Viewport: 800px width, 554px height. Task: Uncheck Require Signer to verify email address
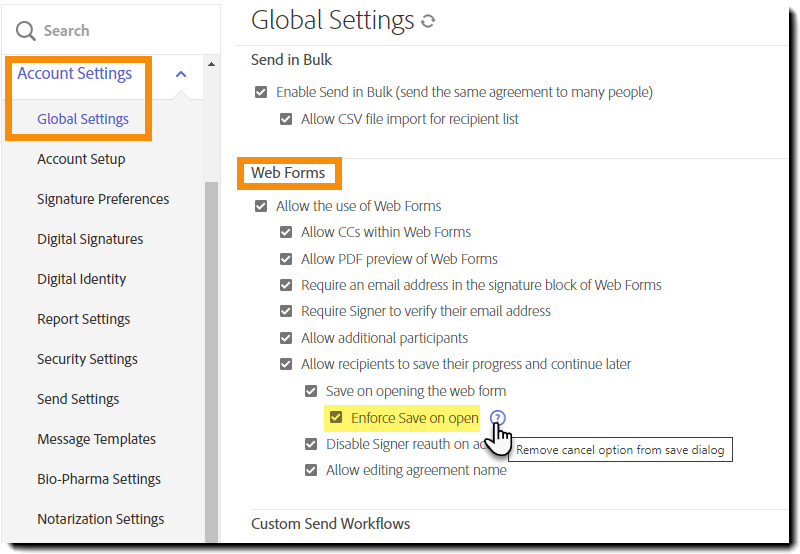(x=286, y=311)
